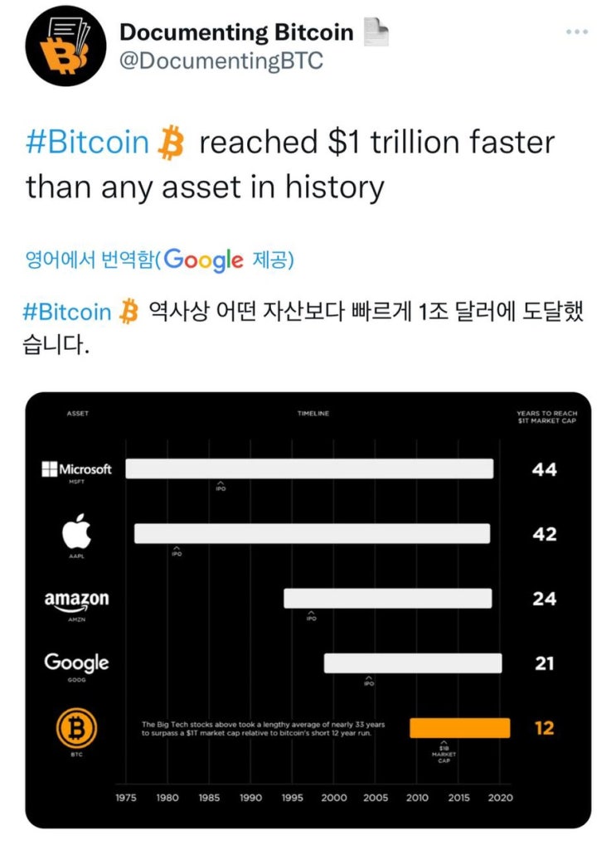Click the $1B market cap marker
This screenshot has height=845, width=616.
click(444, 750)
